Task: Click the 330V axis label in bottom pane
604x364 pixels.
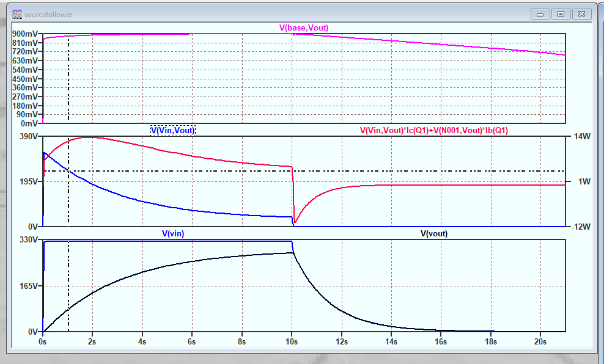Action: tap(28, 240)
